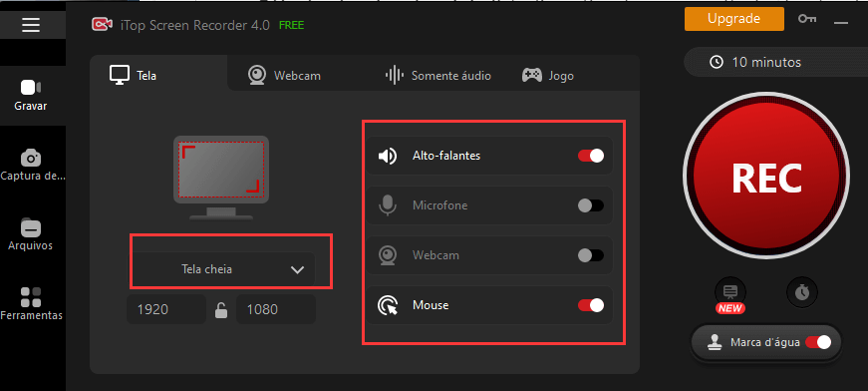Switch to the Jogo tab
868x391 pixels.
pos(548,76)
